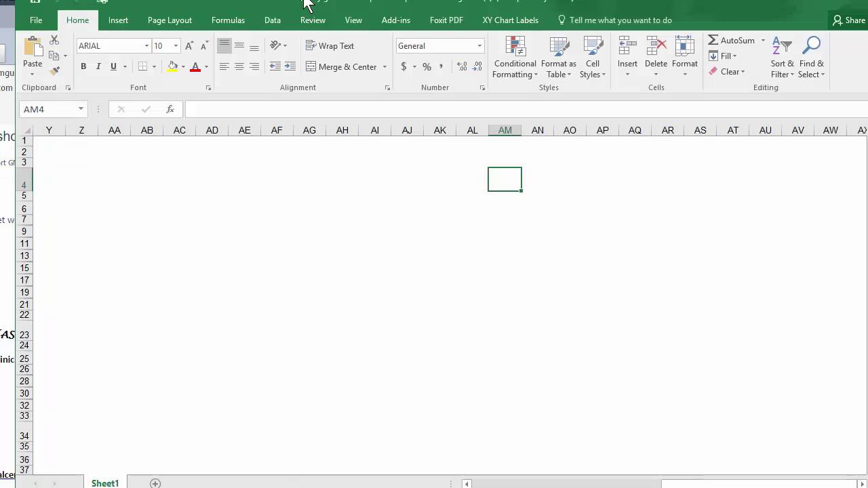Click the Accounting dollar format icon
The height and width of the screenshot is (488, 868).
point(404,66)
